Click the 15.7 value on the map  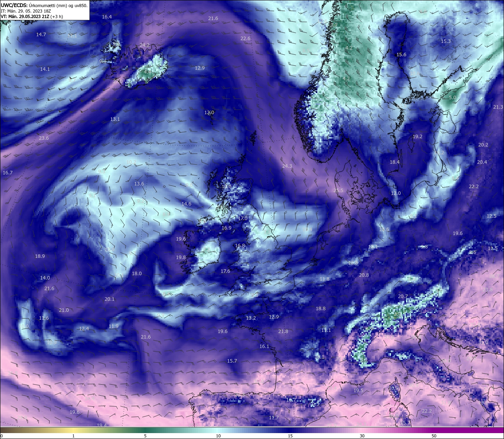232,361
